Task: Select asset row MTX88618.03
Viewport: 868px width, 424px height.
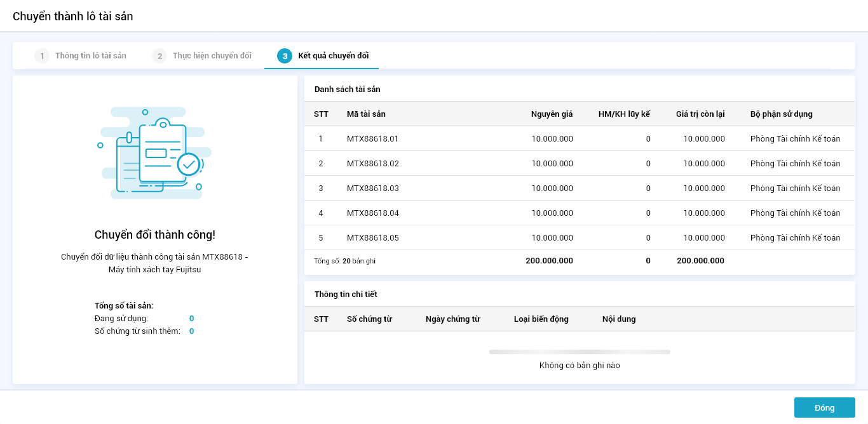Action: pos(372,188)
